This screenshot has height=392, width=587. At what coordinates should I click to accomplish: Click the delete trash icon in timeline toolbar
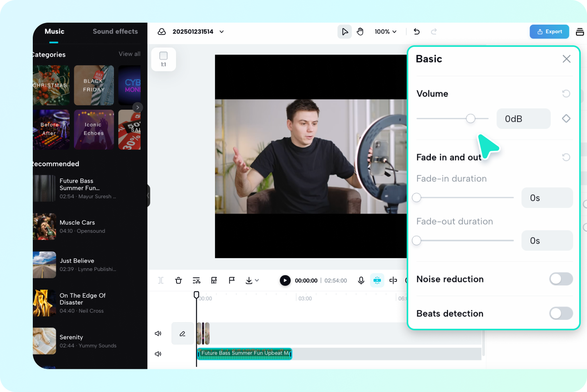point(178,280)
